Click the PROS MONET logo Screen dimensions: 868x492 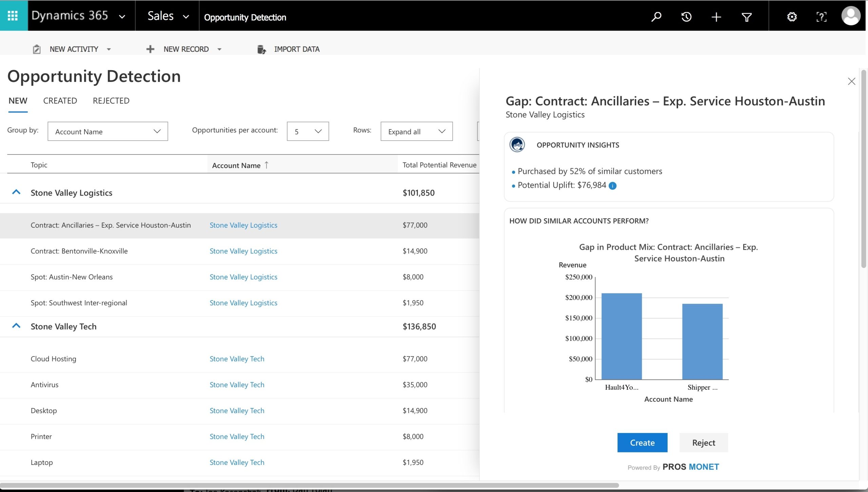690,467
